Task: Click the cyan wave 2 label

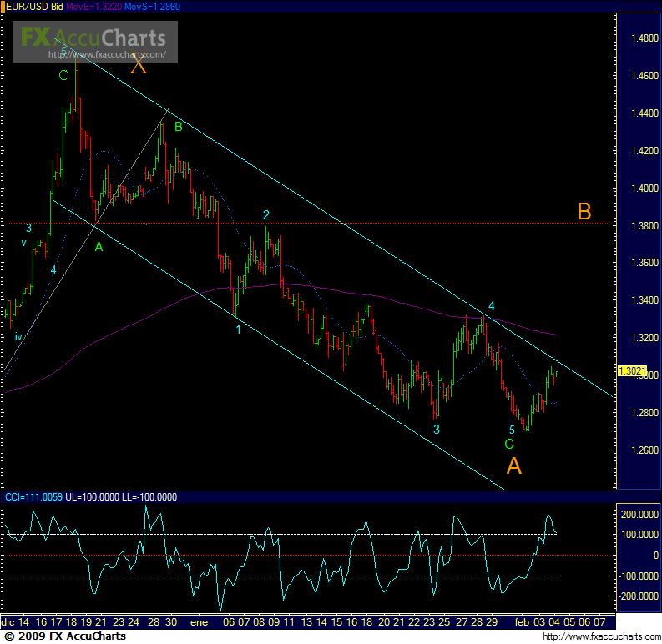Action: (x=266, y=215)
